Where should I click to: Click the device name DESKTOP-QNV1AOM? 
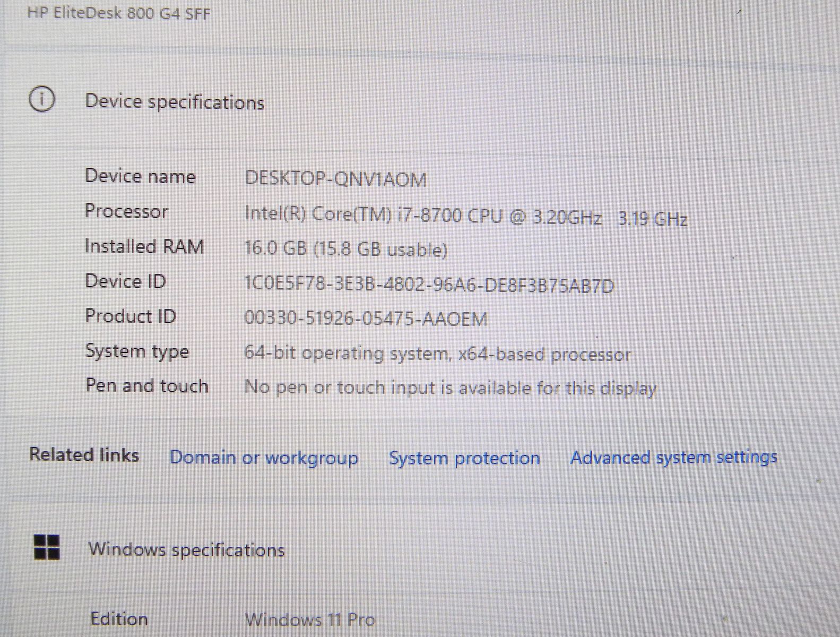tap(335, 179)
